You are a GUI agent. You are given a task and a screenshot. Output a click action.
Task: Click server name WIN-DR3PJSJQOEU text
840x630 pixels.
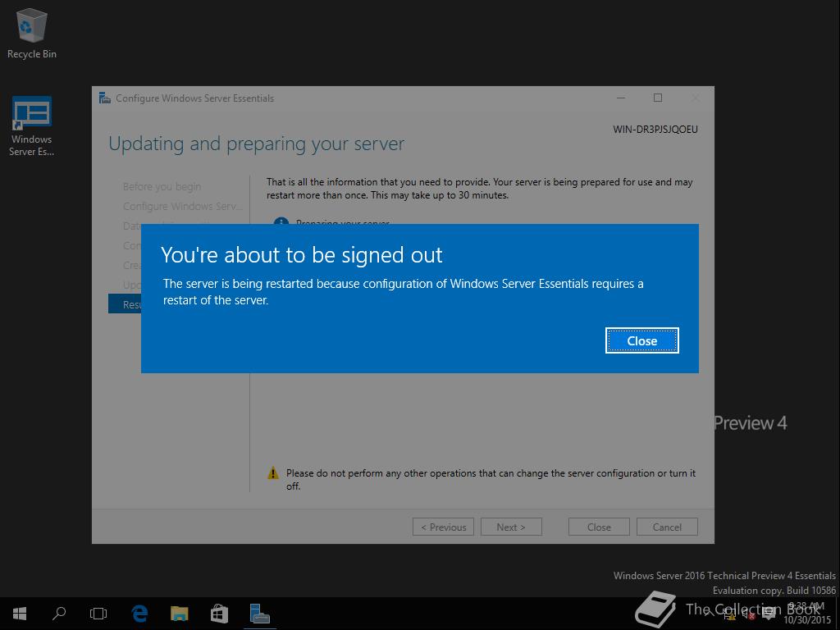pos(655,129)
